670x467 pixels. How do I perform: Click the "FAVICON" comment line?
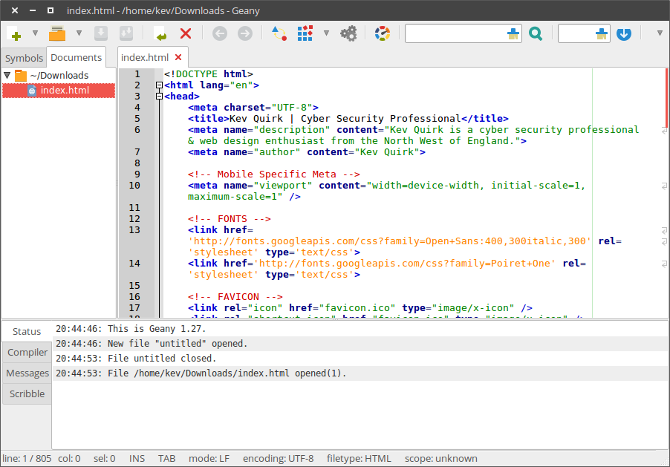click(235, 297)
